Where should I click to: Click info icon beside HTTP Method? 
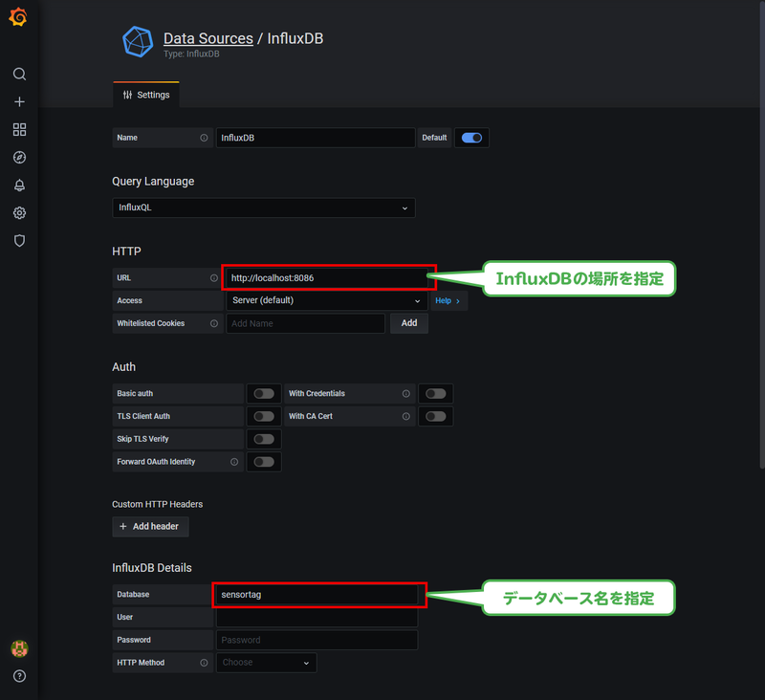(x=204, y=663)
